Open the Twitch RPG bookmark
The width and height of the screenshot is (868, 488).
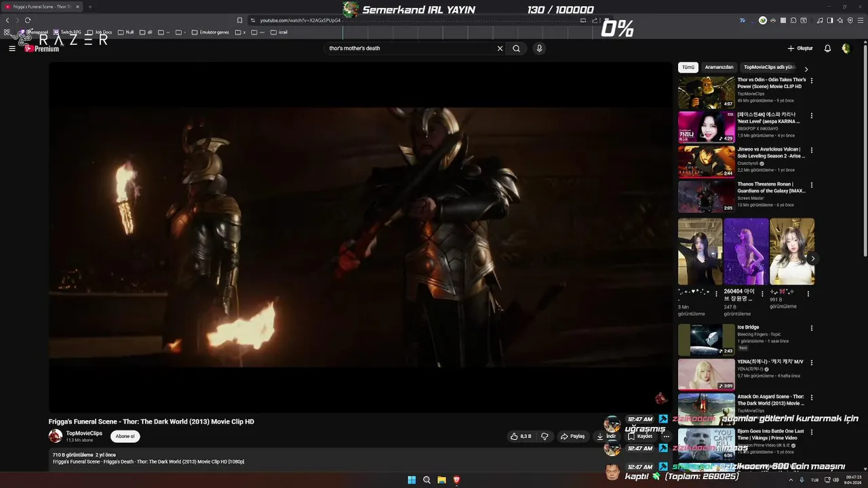67,32
